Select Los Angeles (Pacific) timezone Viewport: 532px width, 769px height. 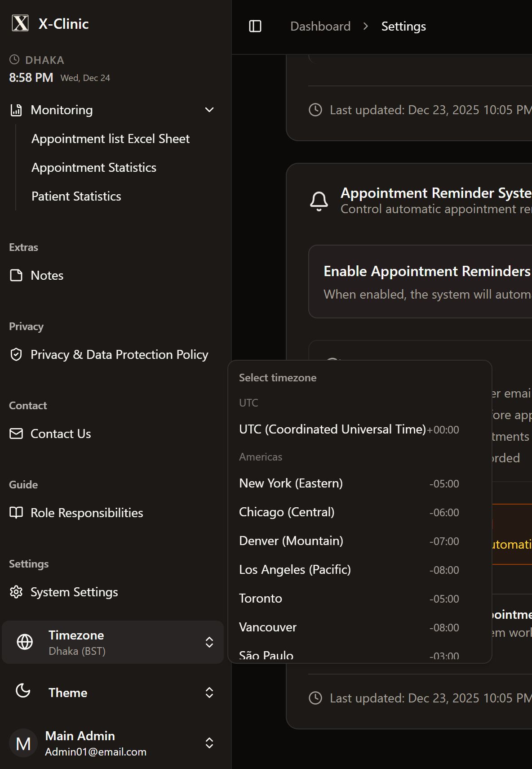[295, 570]
